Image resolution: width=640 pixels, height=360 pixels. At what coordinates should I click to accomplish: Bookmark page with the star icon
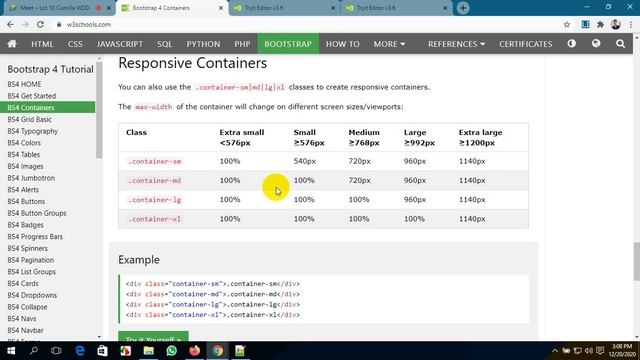click(x=567, y=24)
